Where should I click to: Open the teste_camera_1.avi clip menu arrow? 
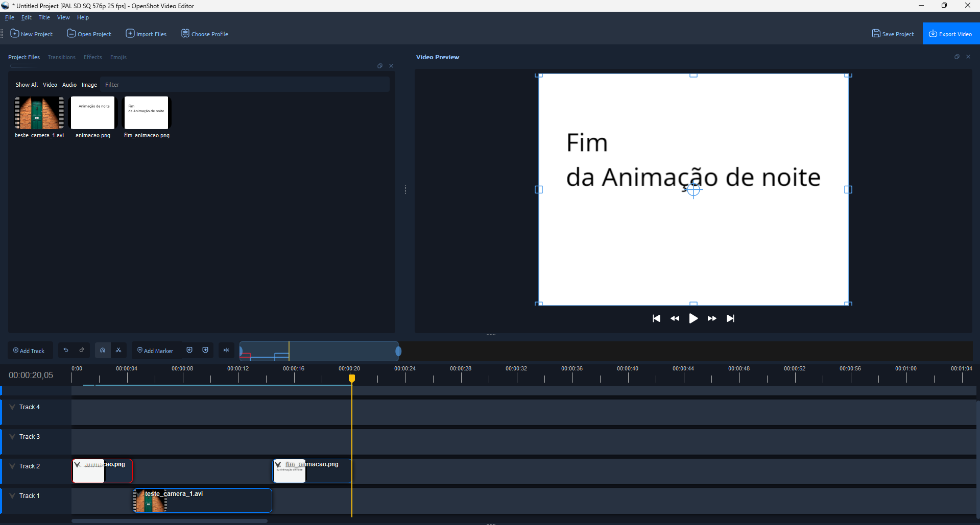point(139,494)
